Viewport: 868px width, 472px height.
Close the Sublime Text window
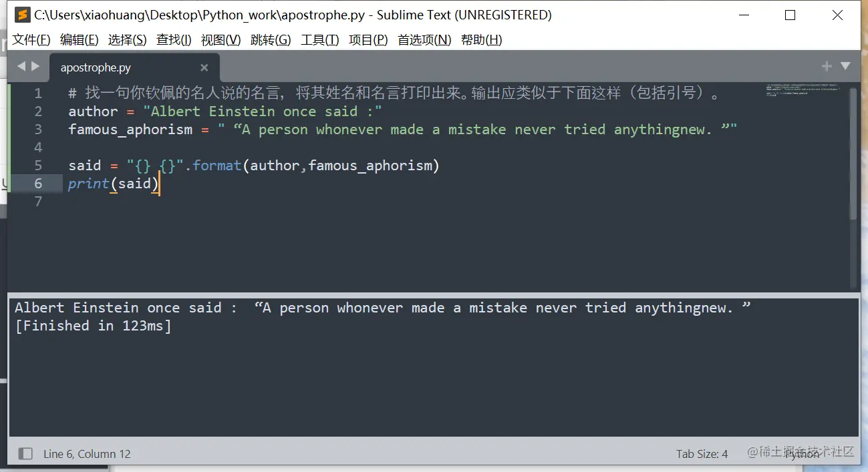pyautogui.click(x=837, y=15)
